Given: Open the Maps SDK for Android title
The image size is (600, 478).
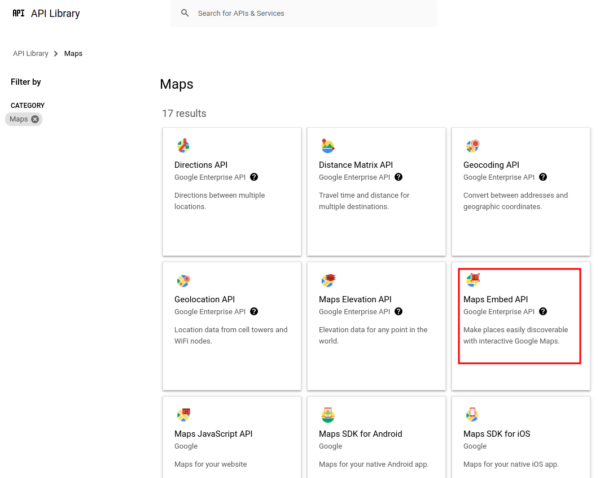Looking at the screenshot, I should pos(360,434).
